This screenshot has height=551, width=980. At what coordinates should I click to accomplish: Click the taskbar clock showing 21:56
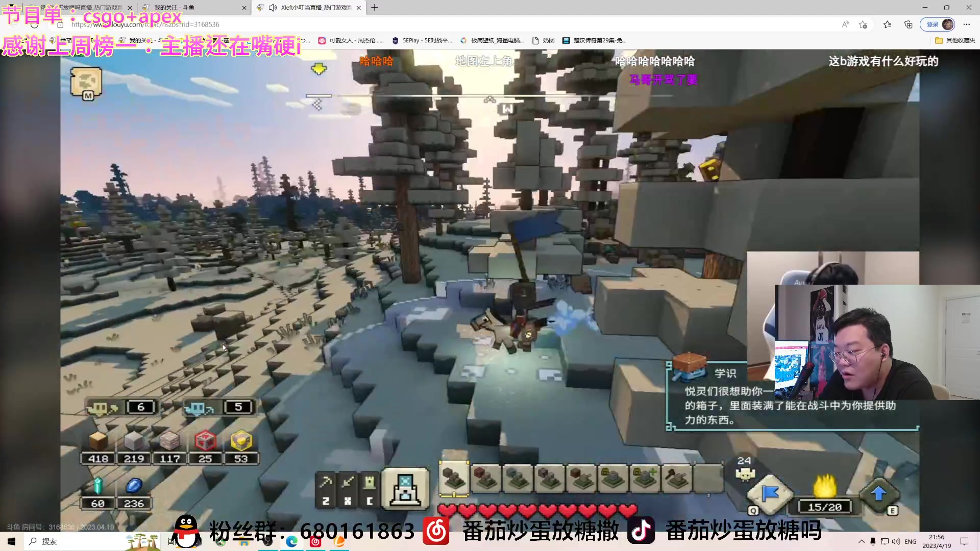tap(937, 541)
